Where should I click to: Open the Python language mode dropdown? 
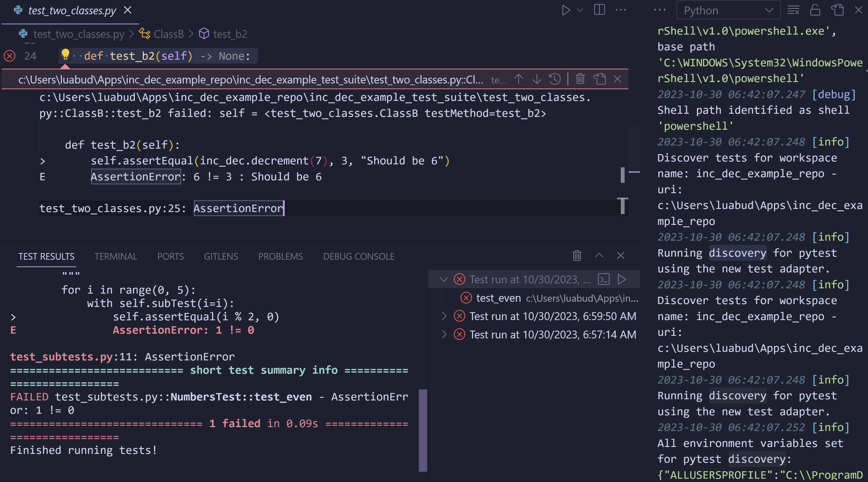click(728, 10)
